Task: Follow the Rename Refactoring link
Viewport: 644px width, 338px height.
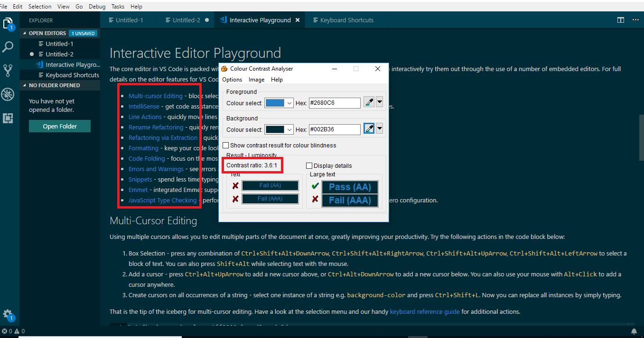Action: (x=156, y=128)
